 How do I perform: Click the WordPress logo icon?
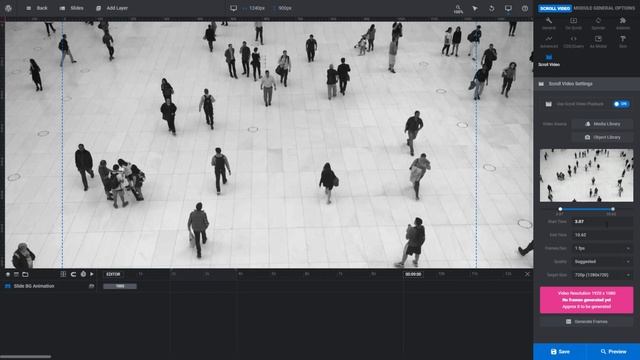[x=8, y=8]
